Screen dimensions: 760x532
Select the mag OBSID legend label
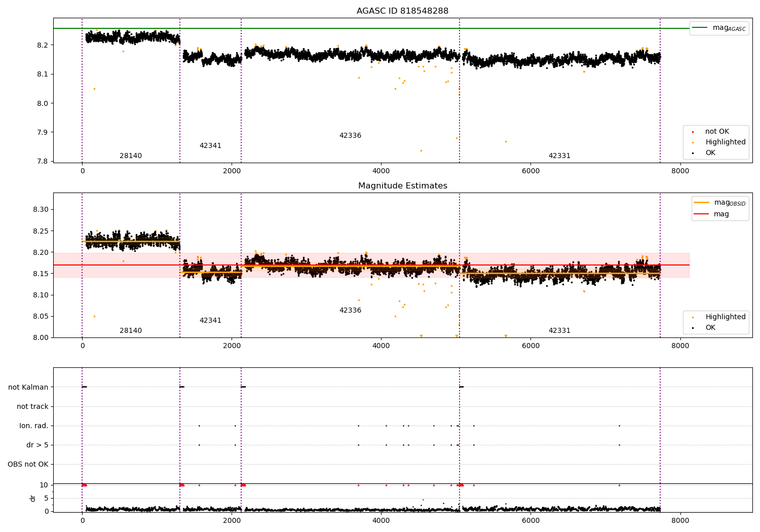(730, 203)
